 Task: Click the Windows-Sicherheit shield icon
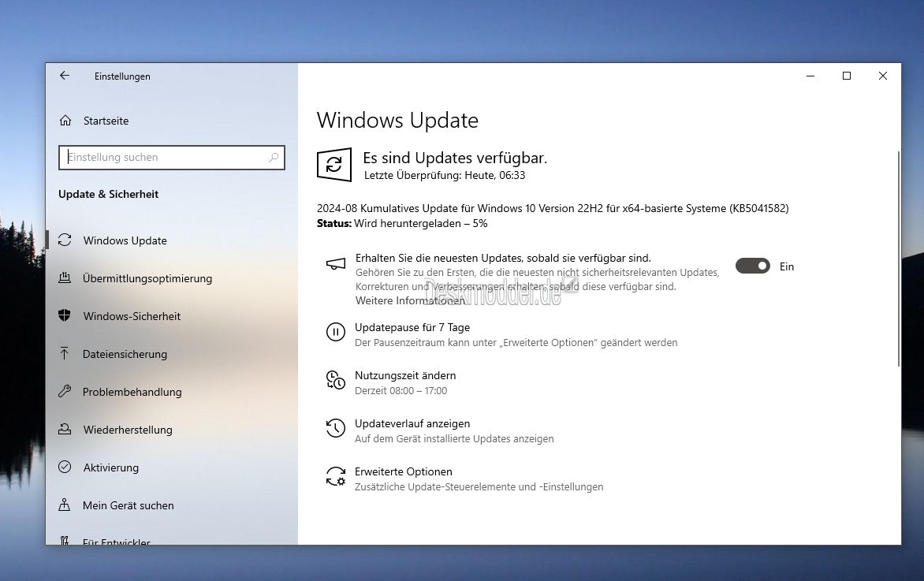pyautogui.click(x=65, y=316)
